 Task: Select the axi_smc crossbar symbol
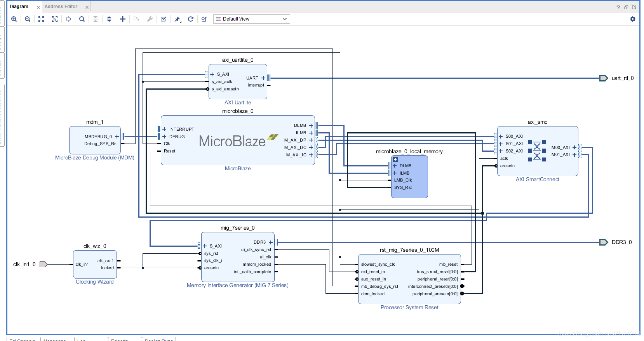pos(537,151)
